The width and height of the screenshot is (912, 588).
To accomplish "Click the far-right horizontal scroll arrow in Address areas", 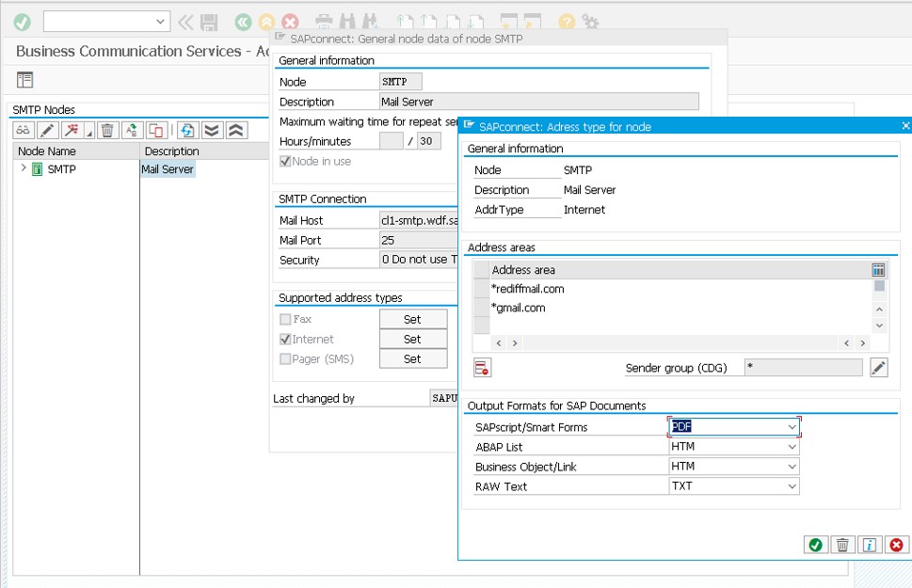I will click(862, 343).
